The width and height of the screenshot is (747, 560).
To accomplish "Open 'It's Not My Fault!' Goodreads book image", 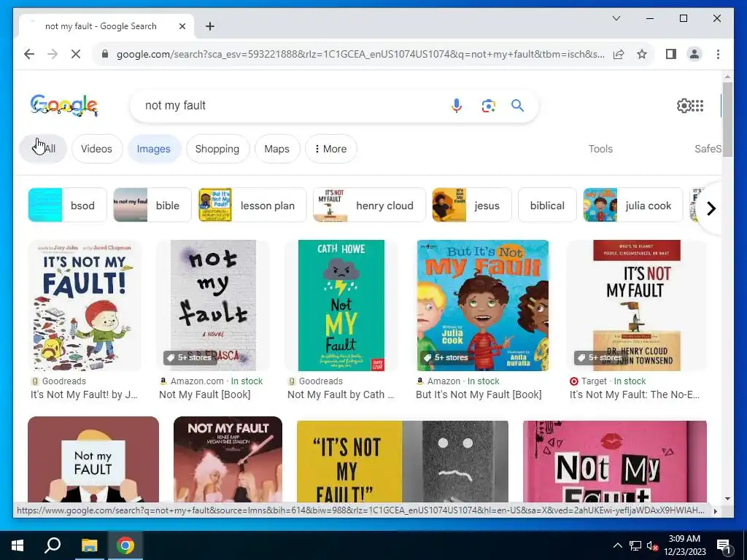I will tap(85, 306).
